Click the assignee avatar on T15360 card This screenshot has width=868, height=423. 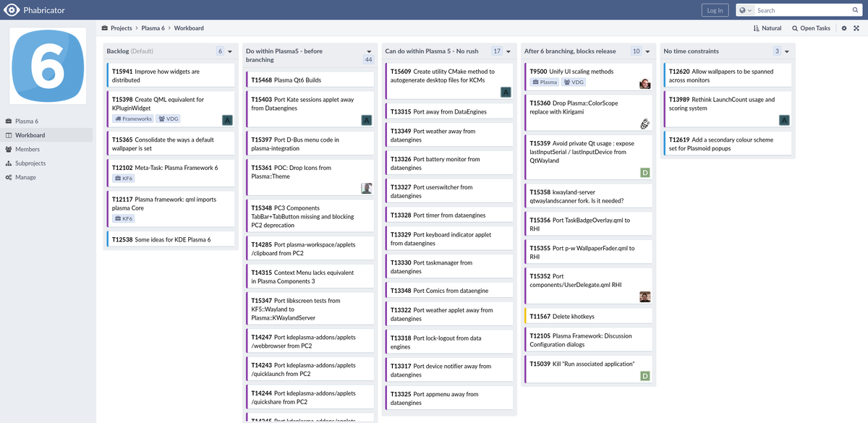click(645, 124)
